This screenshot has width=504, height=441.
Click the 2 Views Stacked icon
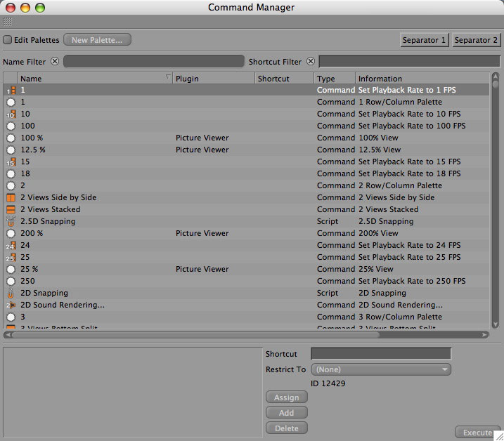11,209
